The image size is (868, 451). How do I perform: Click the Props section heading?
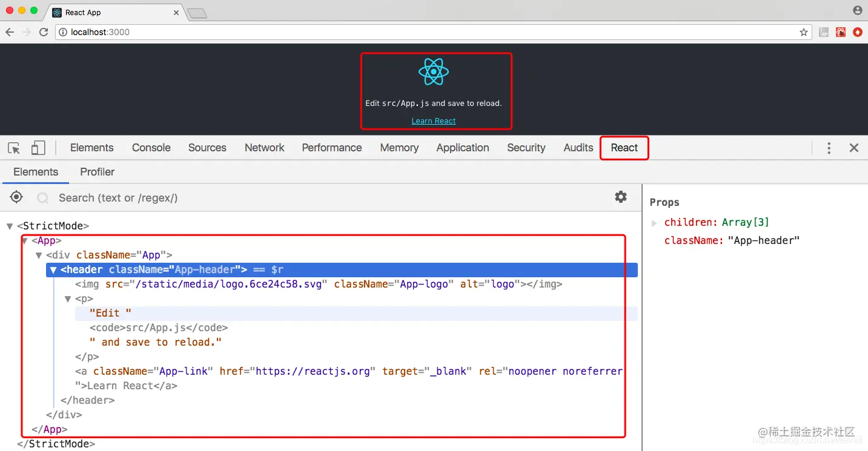[664, 202]
